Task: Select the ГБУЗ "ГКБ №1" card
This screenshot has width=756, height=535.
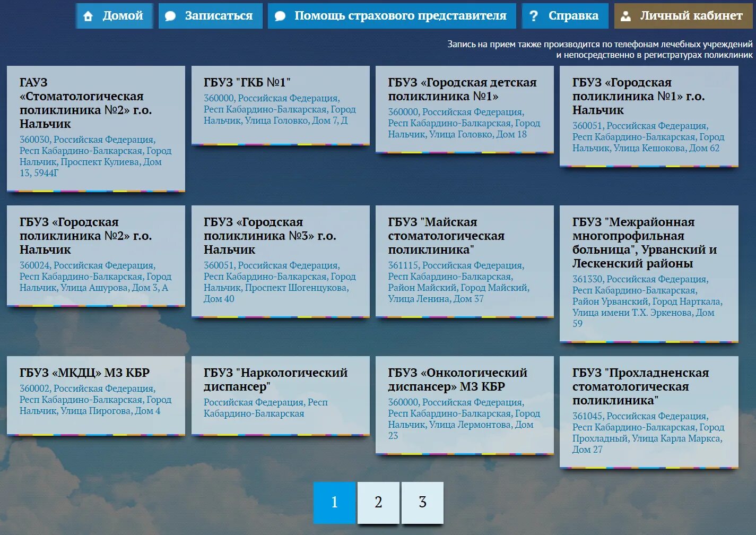Action: click(x=280, y=105)
